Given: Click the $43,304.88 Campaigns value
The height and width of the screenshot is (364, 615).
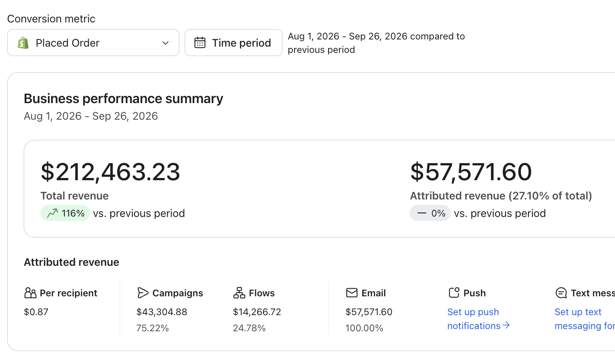Looking at the screenshot, I should point(162,312).
